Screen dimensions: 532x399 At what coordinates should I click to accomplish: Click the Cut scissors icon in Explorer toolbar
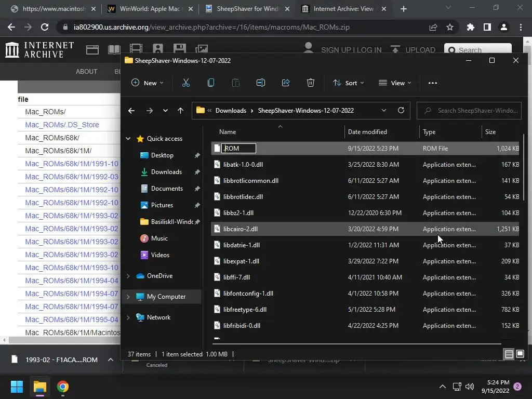click(x=186, y=83)
